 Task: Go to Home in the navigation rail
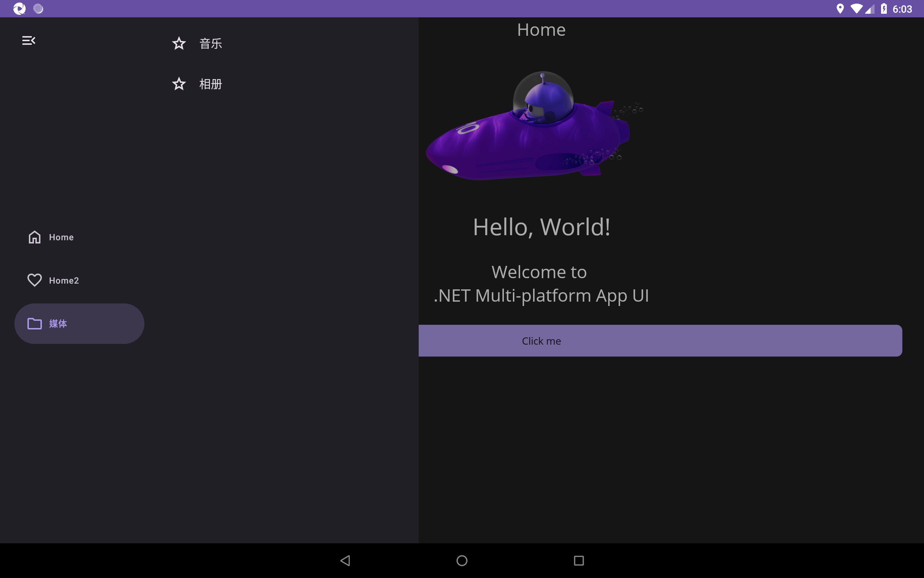click(x=79, y=237)
